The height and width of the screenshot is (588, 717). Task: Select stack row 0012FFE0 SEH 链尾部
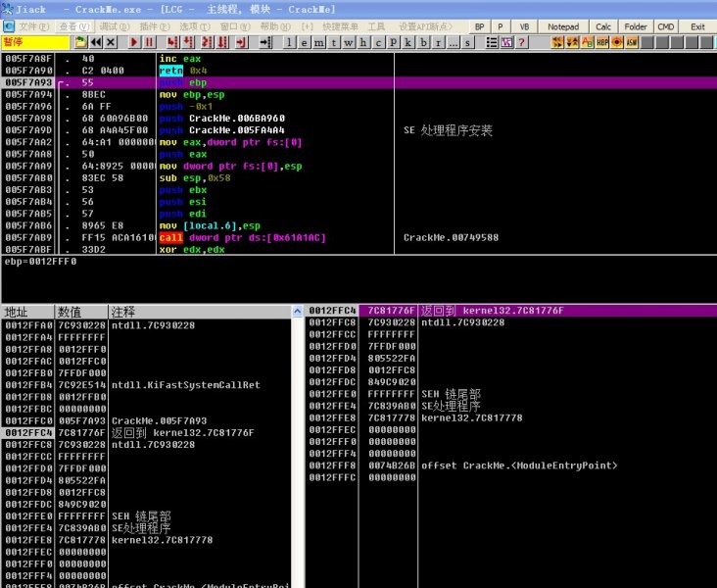point(510,394)
